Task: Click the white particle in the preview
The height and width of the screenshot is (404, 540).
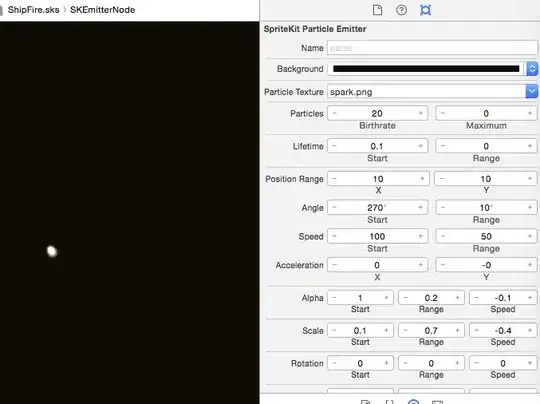Action: coord(52,251)
